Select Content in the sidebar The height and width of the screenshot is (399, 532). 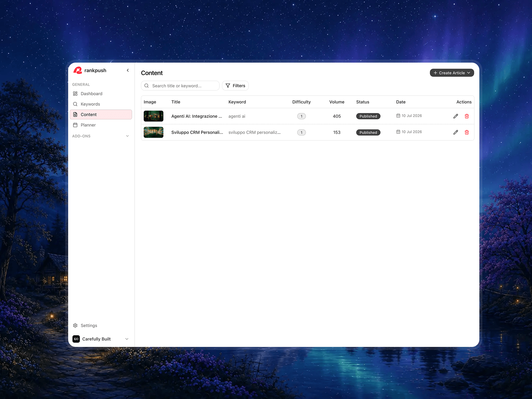point(101,114)
